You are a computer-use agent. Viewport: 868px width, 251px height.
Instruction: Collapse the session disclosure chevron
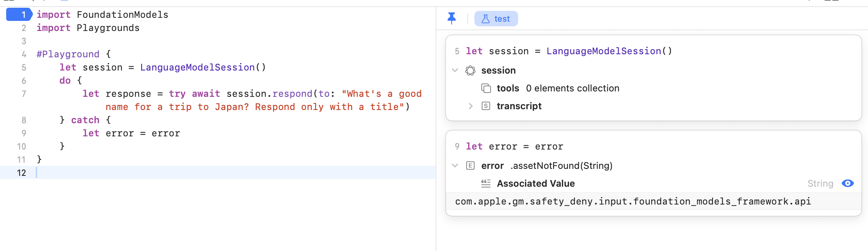point(455,70)
